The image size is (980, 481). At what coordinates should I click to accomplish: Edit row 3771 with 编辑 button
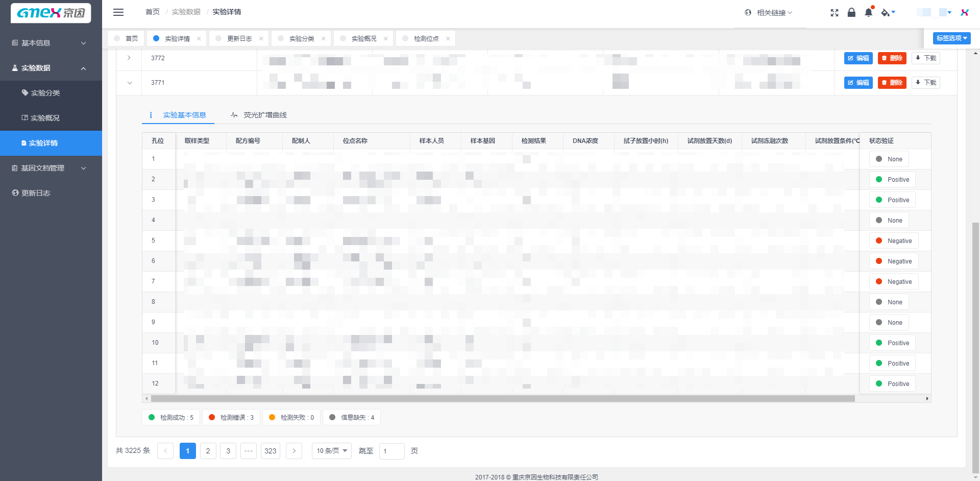[x=859, y=83]
